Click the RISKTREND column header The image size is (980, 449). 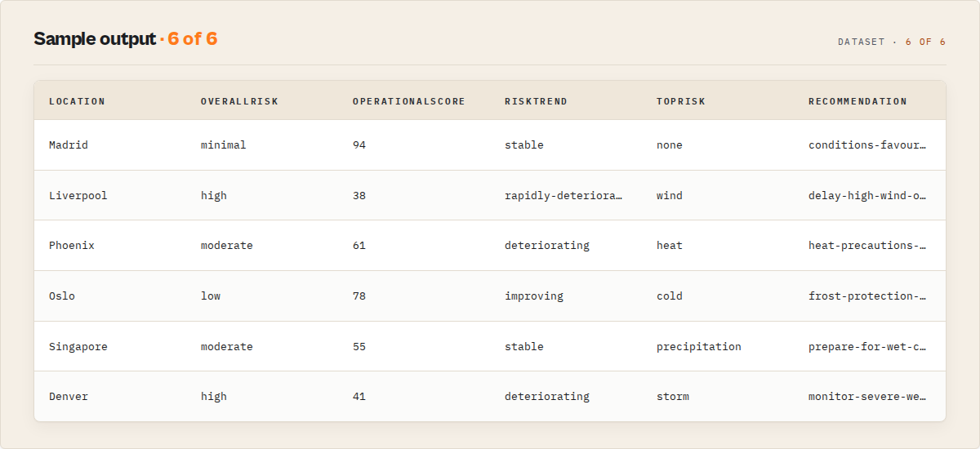[536, 101]
